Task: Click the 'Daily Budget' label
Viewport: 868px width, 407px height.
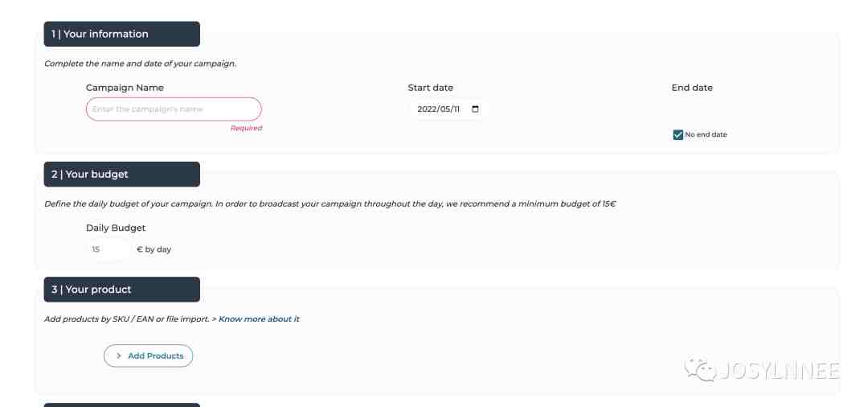Action: click(x=116, y=228)
